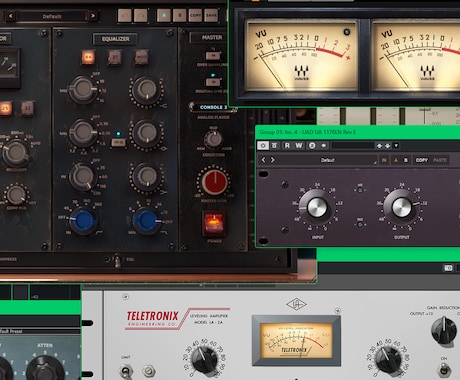
Task: Click the redo arrow button in console toolbar
Action: pyautogui.click(x=140, y=15)
